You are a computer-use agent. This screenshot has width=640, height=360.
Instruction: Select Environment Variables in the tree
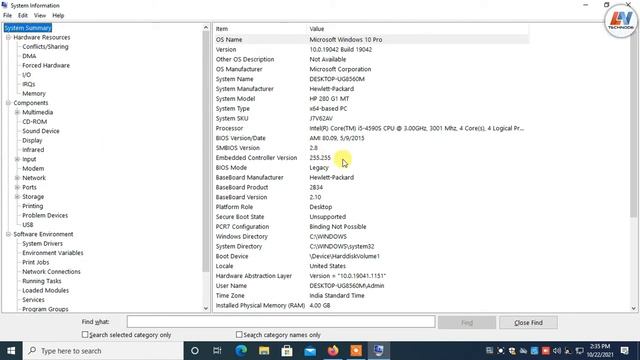tap(53, 253)
